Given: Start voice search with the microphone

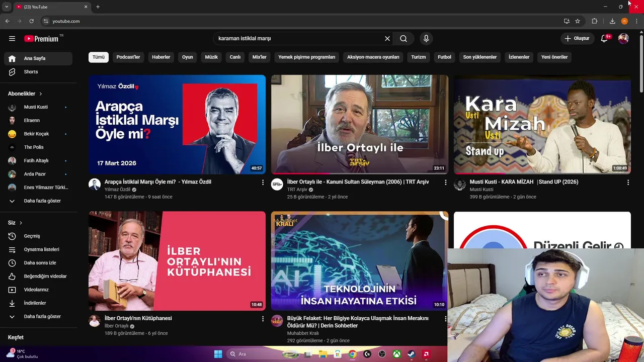Looking at the screenshot, I should tap(426, 39).
